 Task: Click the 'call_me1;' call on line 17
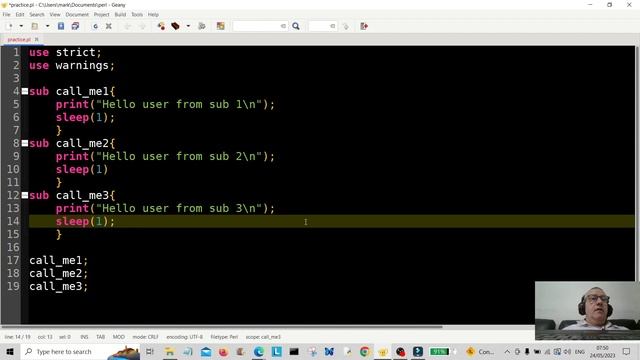pyautogui.click(x=58, y=260)
